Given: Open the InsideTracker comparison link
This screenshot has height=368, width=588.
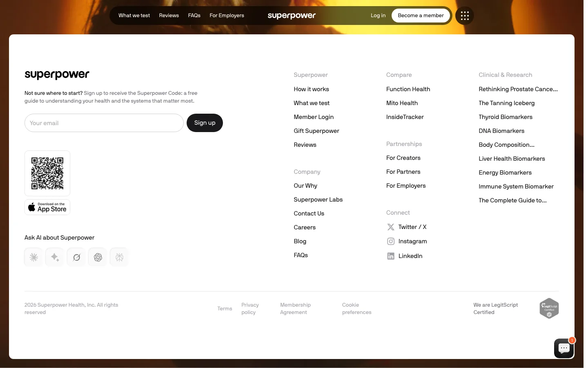Looking at the screenshot, I should click(405, 117).
